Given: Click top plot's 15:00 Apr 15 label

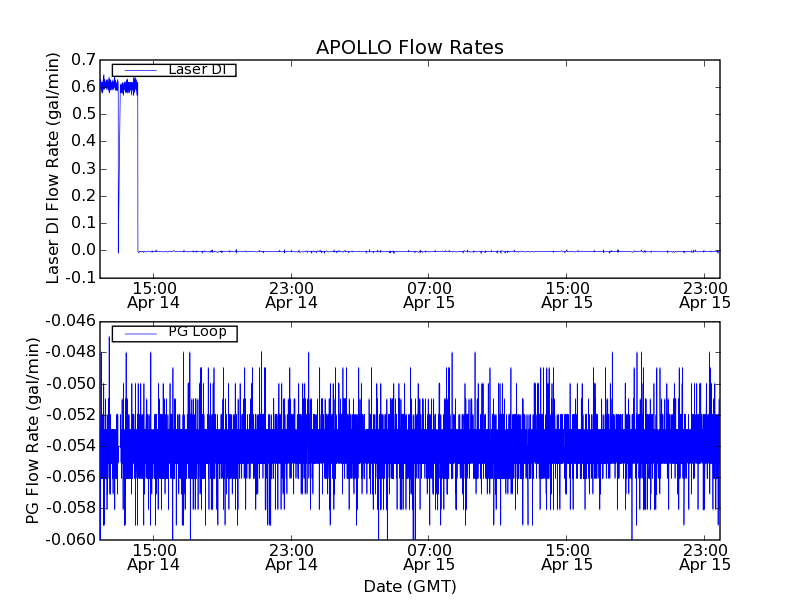Looking at the screenshot, I should (x=567, y=295).
